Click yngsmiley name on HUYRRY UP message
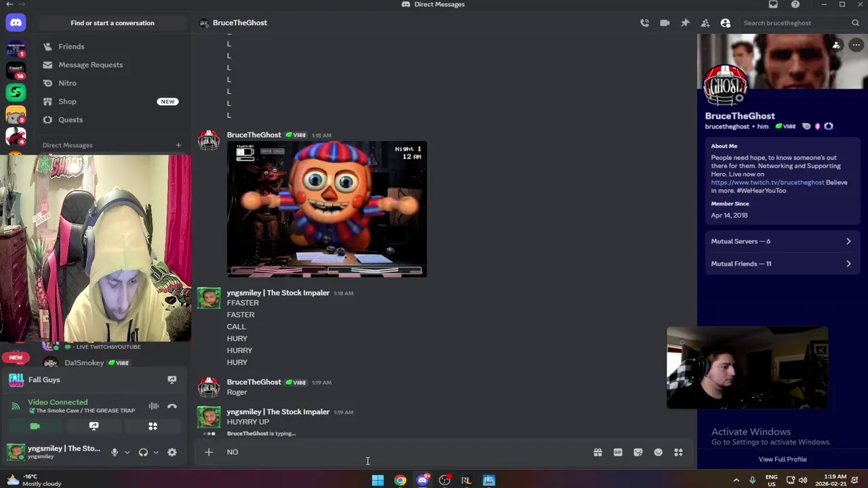 278,412
